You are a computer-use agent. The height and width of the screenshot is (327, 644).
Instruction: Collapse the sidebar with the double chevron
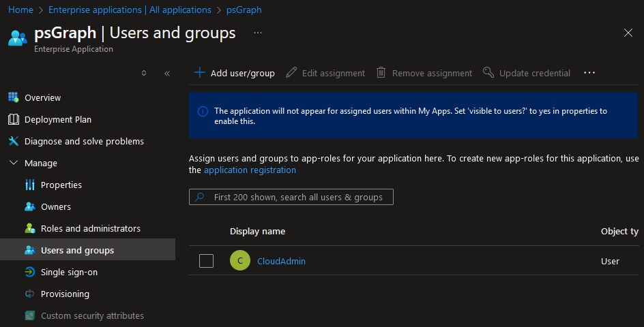pyautogui.click(x=167, y=74)
